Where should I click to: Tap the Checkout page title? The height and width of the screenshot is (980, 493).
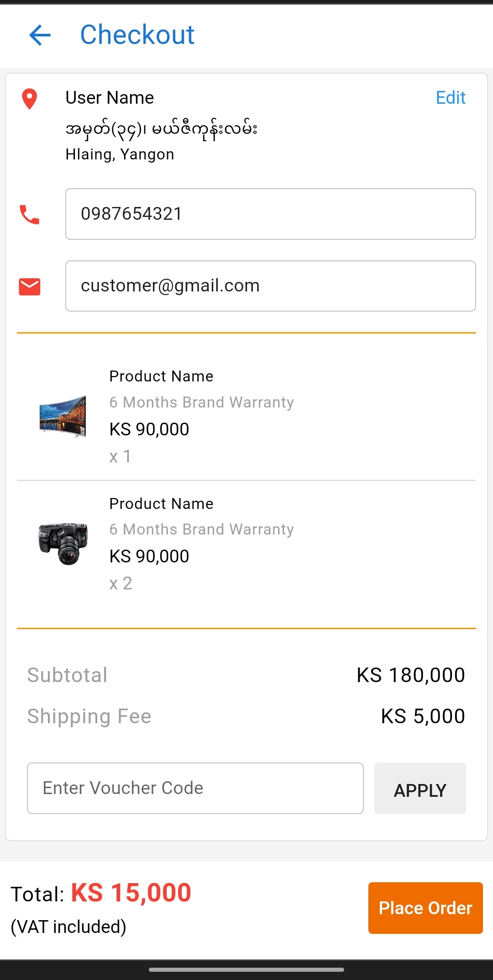click(x=137, y=35)
